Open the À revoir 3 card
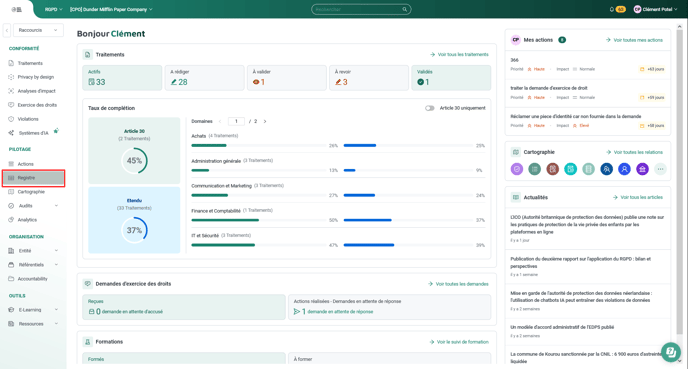688x369 pixels. click(x=369, y=78)
